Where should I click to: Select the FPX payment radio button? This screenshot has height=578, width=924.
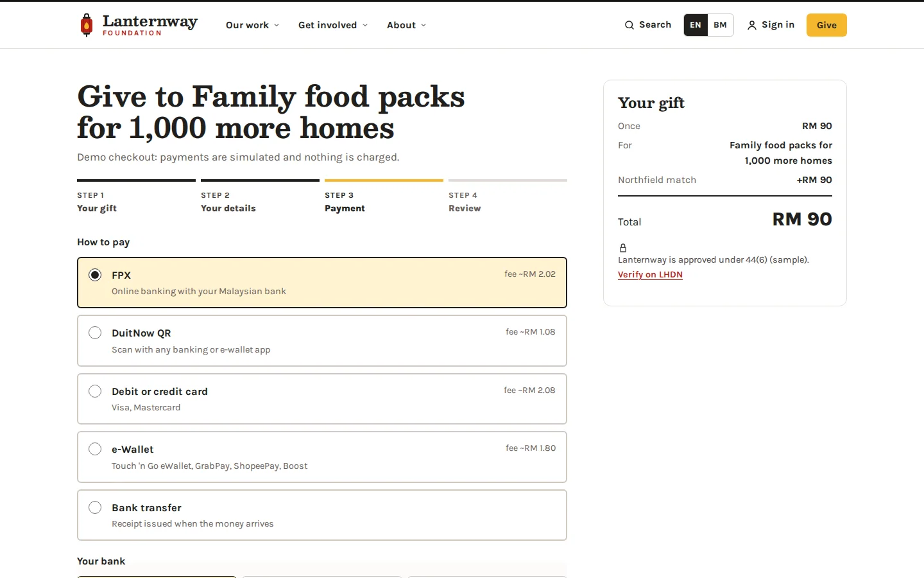pos(95,275)
